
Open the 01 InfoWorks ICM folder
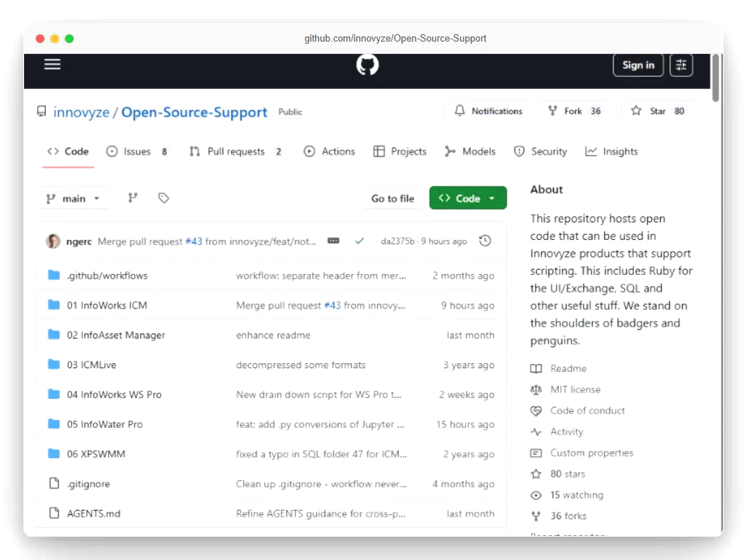107,306
